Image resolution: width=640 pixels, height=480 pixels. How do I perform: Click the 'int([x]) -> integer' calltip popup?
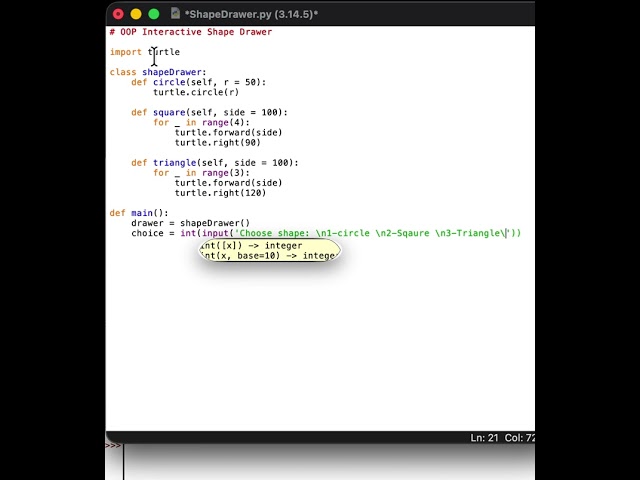pos(269,250)
